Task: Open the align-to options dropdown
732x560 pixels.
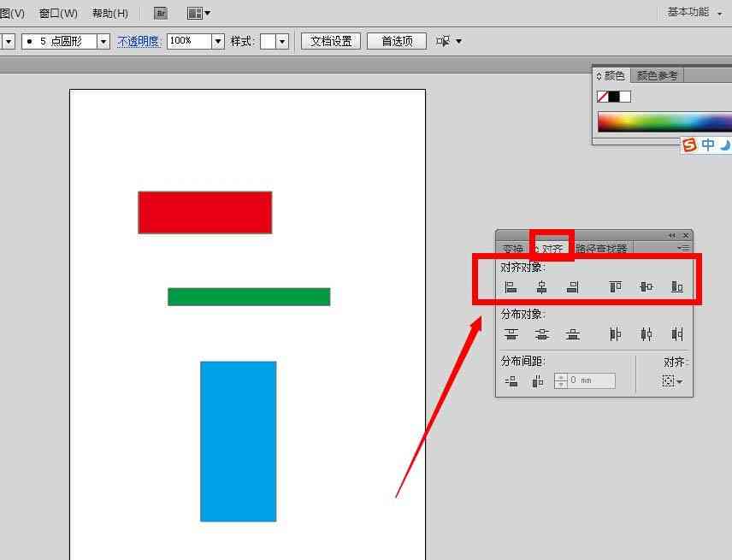Action: pos(672,381)
